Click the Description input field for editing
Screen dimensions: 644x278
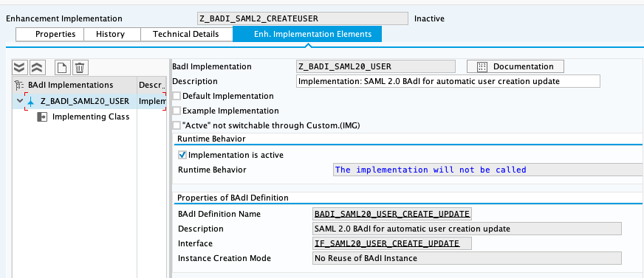(448, 81)
